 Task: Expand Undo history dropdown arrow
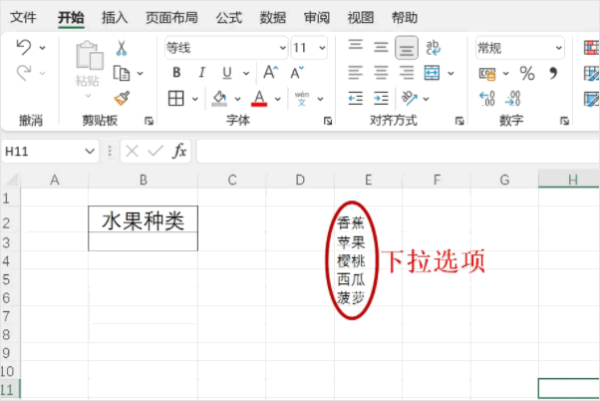(42, 48)
